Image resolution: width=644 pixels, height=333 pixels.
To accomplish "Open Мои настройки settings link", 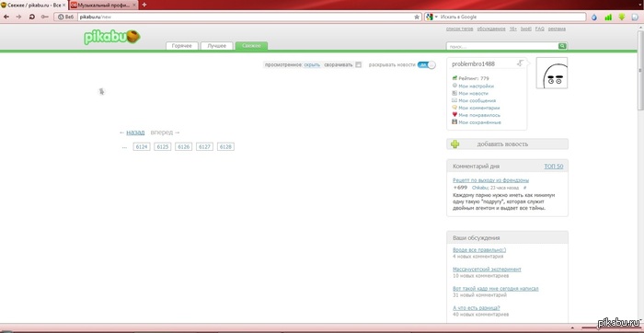I will tap(476, 86).
